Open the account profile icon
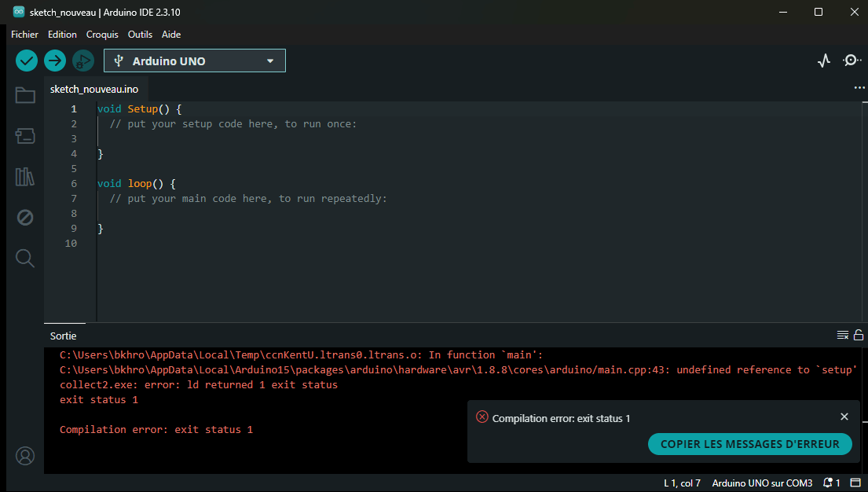 click(25, 456)
